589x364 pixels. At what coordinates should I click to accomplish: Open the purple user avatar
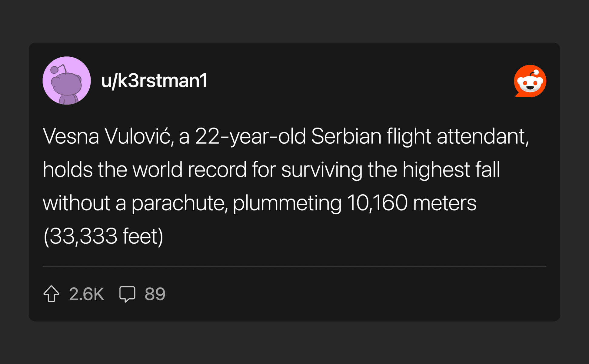tap(67, 81)
